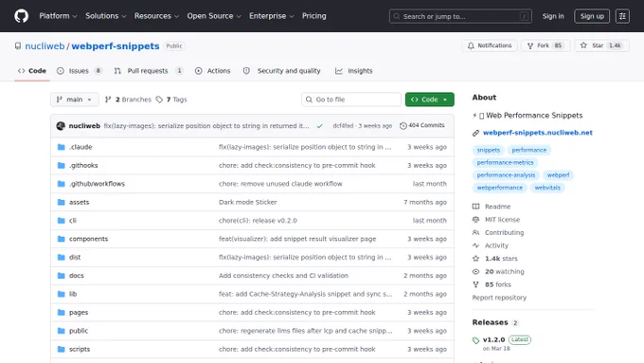The image size is (644, 363).
Task: Open the Insights tab
Action: (354, 71)
